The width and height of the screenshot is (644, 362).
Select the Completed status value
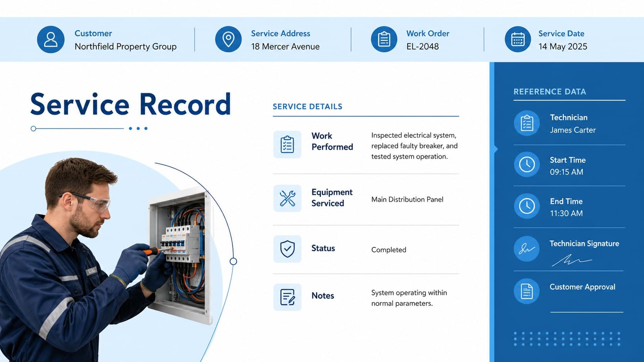click(x=389, y=250)
